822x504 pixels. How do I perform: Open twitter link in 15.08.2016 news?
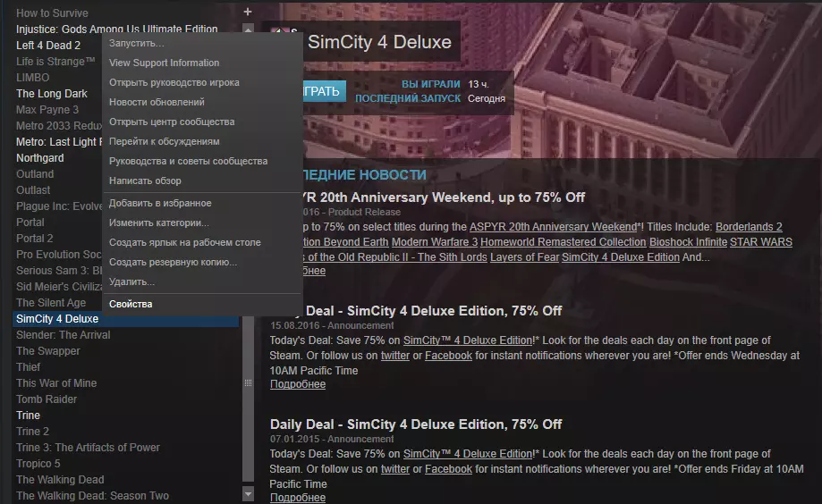click(x=394, y=355)
